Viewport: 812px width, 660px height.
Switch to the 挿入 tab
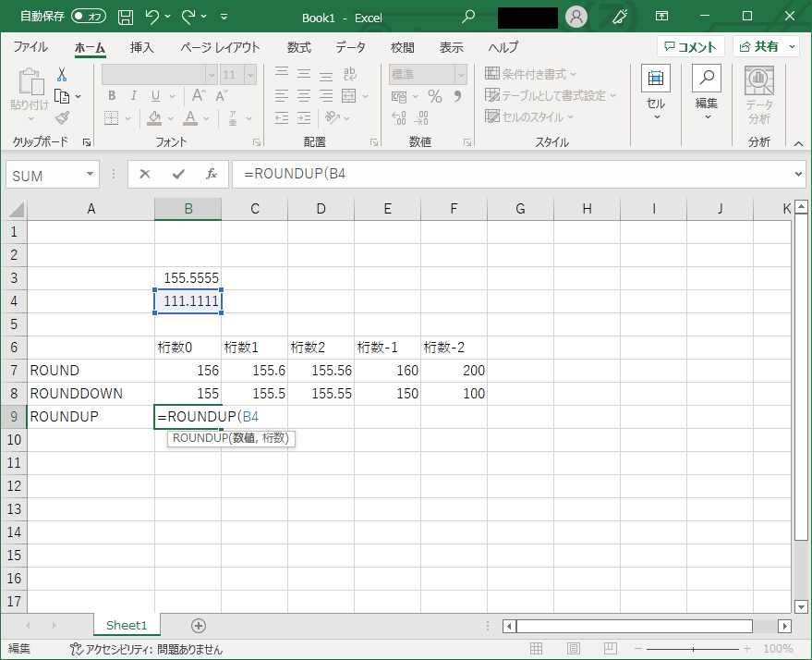point(142,47)
